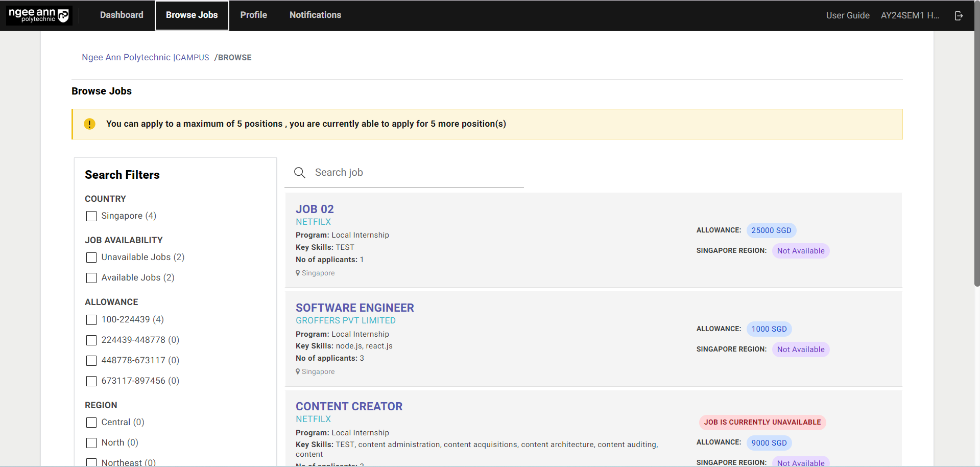Switch to the Notifications tab
The height and width of the screenshot is (467, 980).
tap(315, 15)
